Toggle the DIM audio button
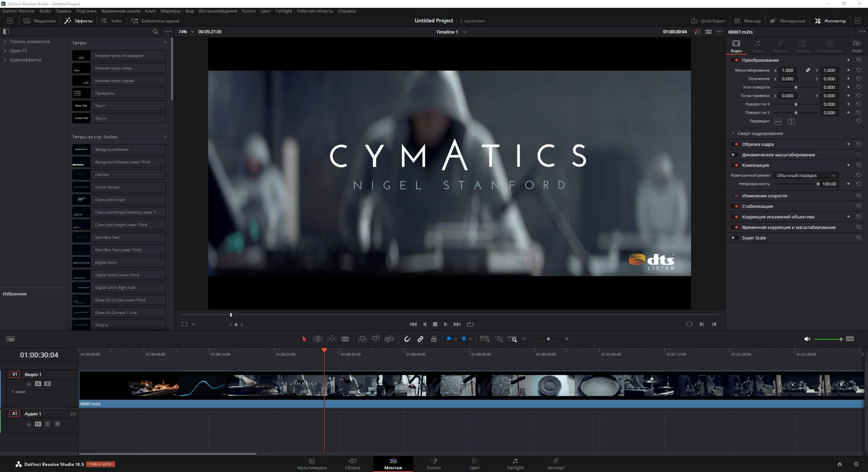The width and height of the screenshot is (868, 472). (850, 339)
